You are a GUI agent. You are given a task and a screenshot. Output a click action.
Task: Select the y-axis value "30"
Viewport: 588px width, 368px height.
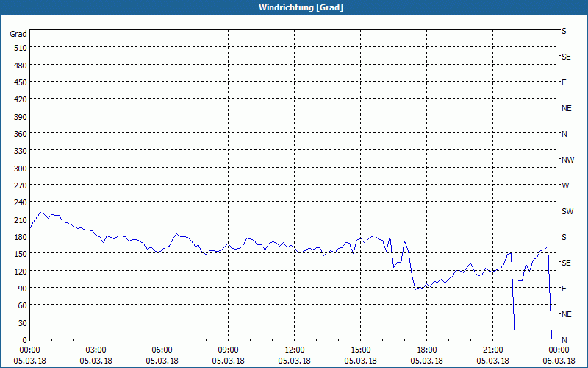pos(23,323)
